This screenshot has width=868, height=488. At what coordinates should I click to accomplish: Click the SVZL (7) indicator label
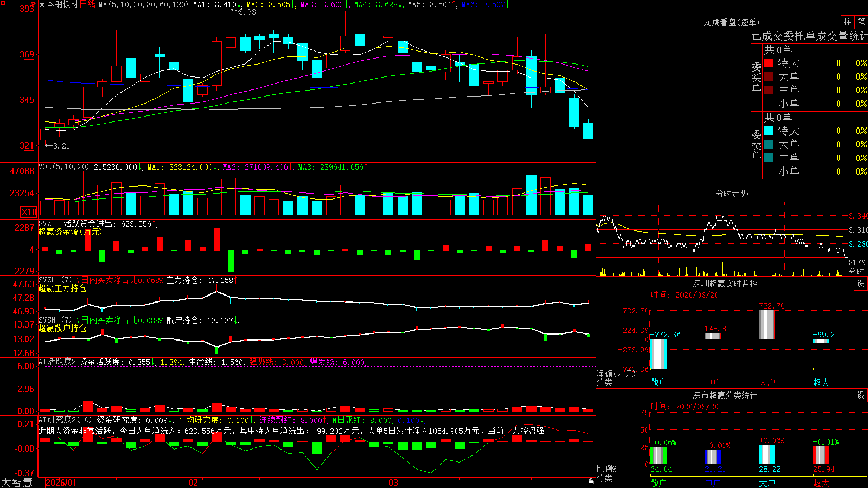pos(55,280)
